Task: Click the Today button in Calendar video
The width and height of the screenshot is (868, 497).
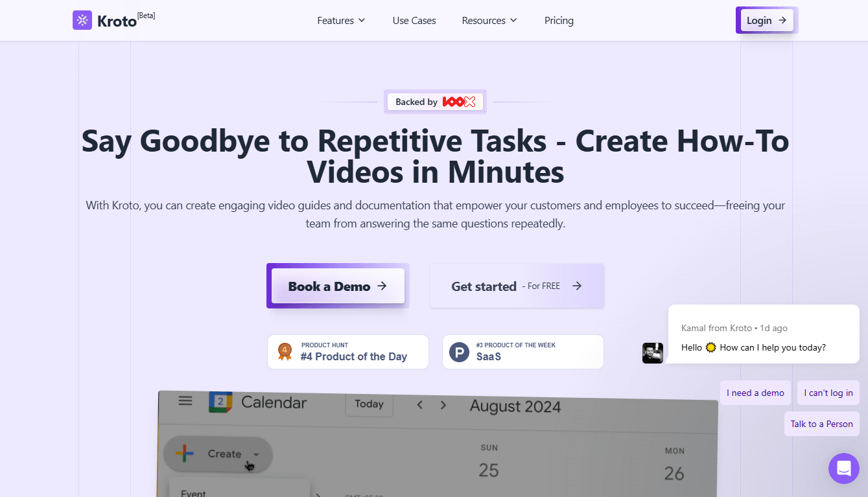Action: 369,404
